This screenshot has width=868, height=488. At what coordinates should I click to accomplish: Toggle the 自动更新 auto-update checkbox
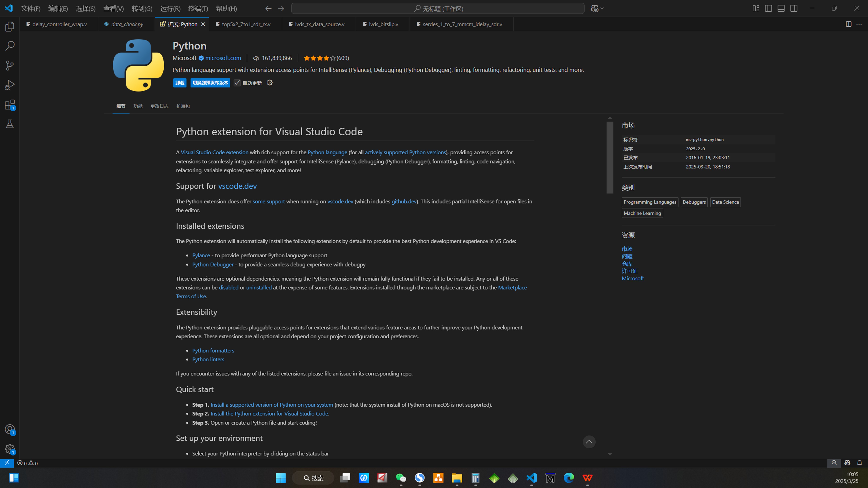(x=237, y=83)
